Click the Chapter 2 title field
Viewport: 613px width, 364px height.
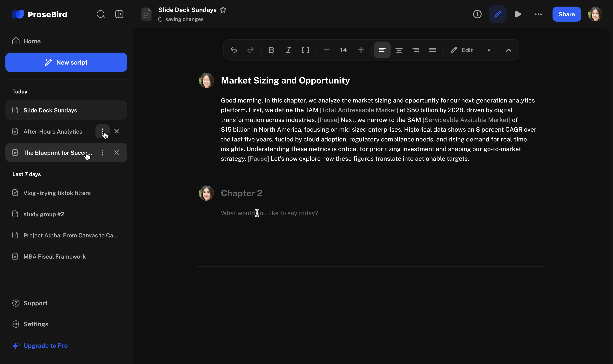click(242, 193)
